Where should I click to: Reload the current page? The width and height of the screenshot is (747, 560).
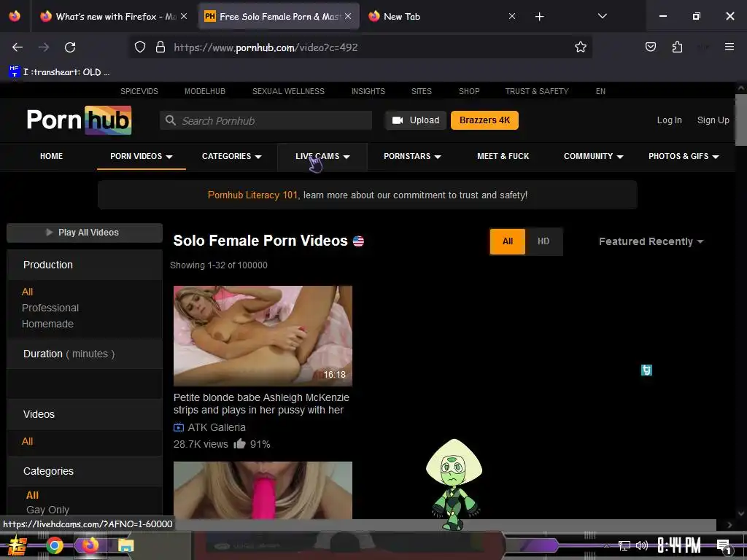(x=70, y=47)
